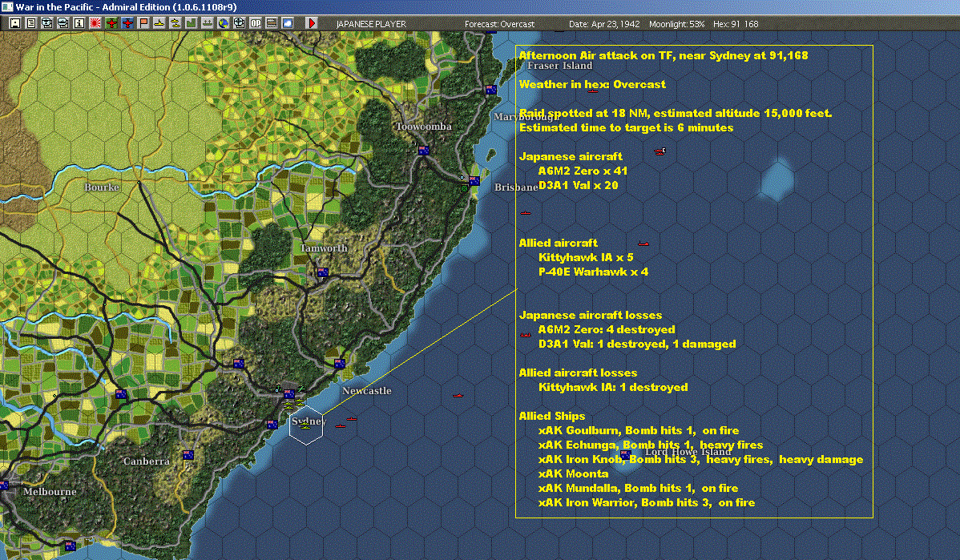
Task: Click the 'A6M2 Zero: 4 destroyed' loss line
Action: click(x=607, y=329)
